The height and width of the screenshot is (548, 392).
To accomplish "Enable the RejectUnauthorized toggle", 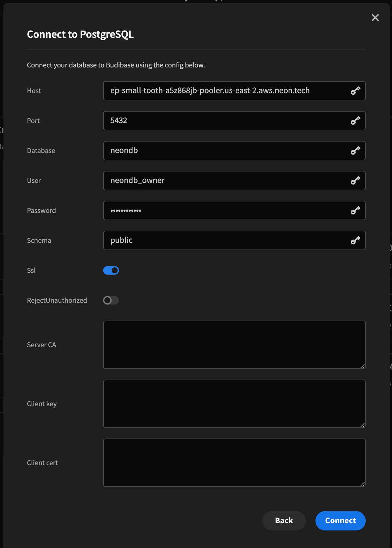I will click(111, 300).
